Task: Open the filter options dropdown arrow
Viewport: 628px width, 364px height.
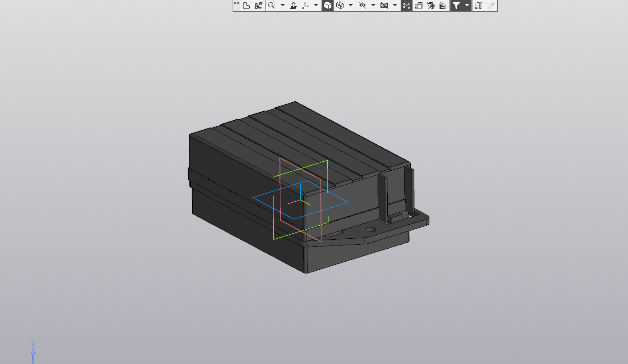Action: tap(467, 5)
